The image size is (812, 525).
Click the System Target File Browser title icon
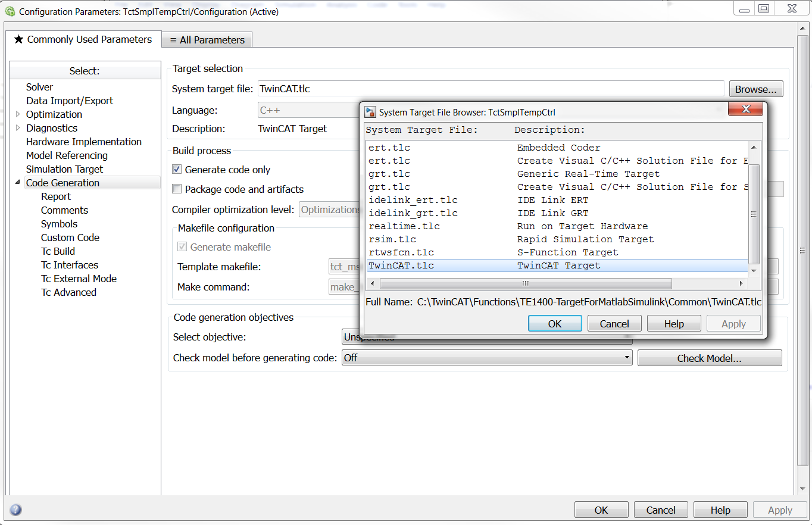[x=370, y=112]
